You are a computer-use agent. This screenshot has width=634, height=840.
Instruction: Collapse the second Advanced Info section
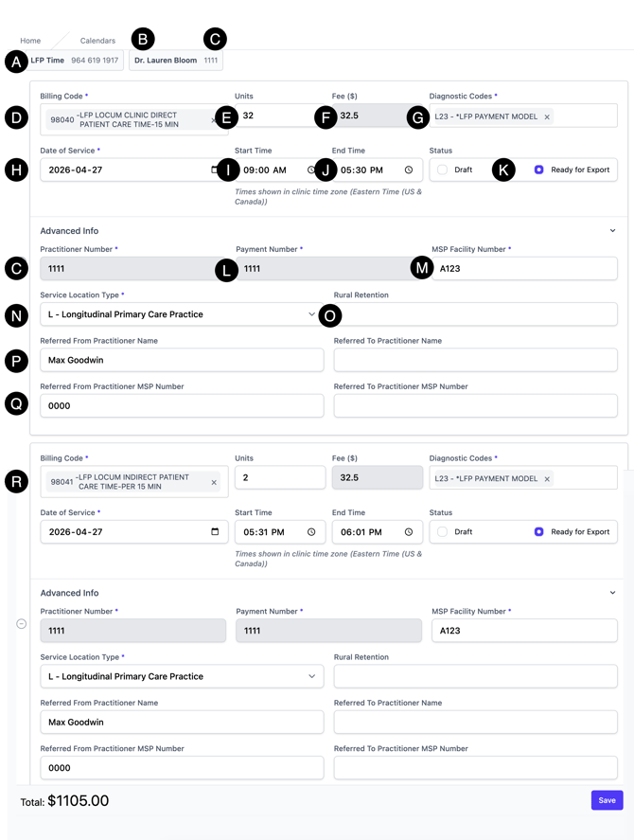coord(612,593)
